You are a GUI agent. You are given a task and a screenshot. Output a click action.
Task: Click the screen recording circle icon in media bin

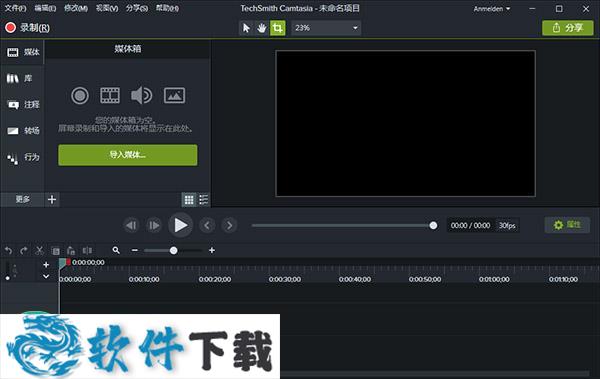tap(80, 95)
